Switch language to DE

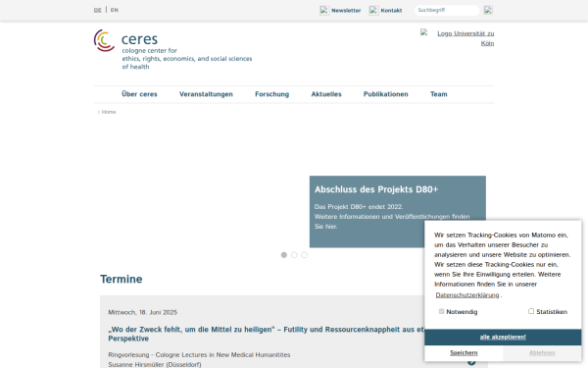(x=97, y=10)
